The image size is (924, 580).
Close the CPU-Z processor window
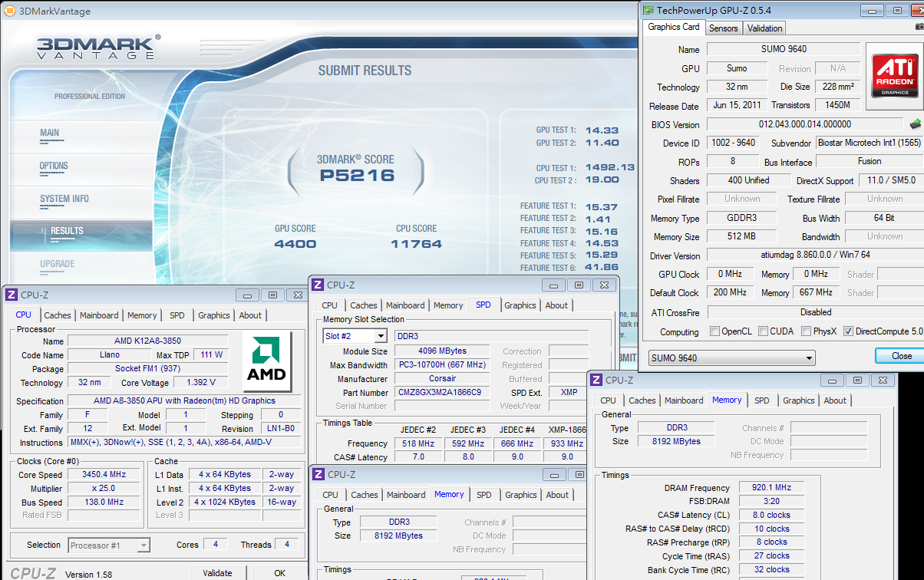point(297,295)
